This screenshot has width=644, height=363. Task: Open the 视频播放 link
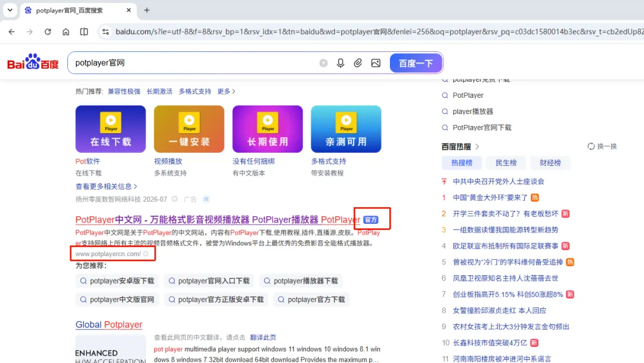pos(168,161)
